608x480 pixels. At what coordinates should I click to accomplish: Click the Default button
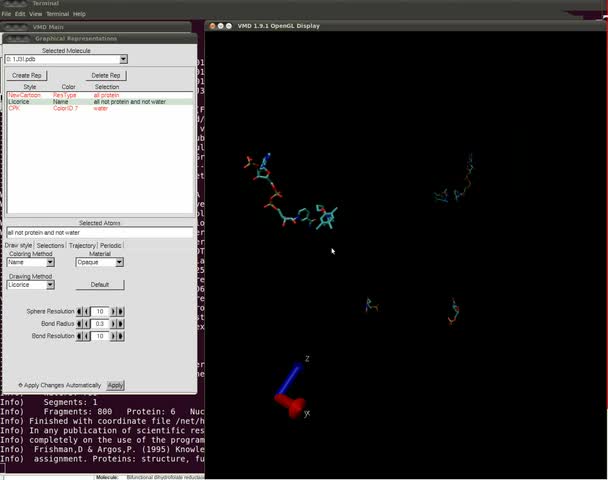coord(100,285)
